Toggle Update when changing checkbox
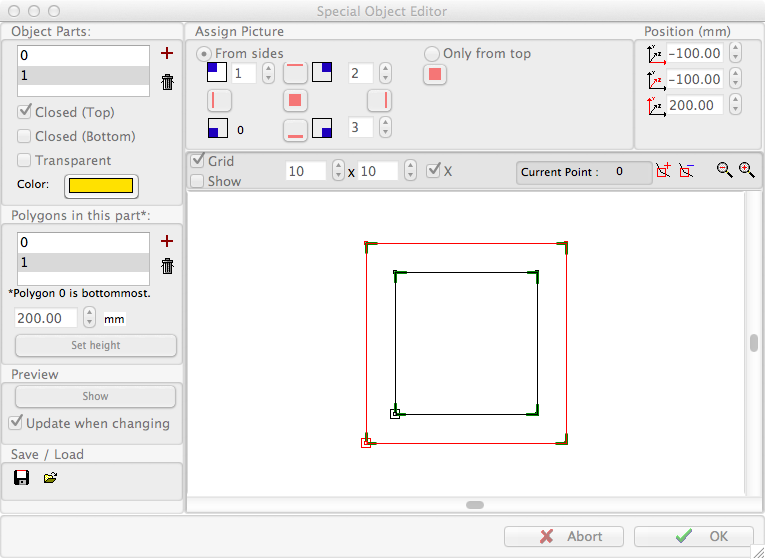 coord(16,423)
